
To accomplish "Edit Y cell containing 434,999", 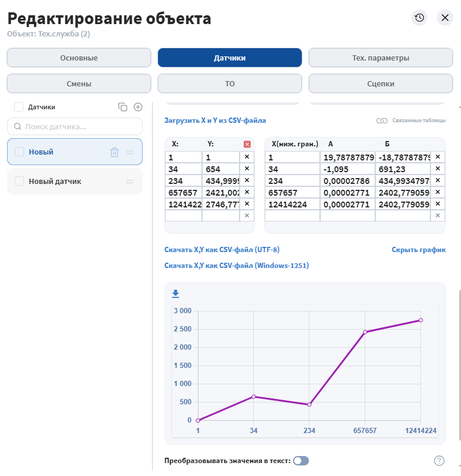I will point(221,180).
